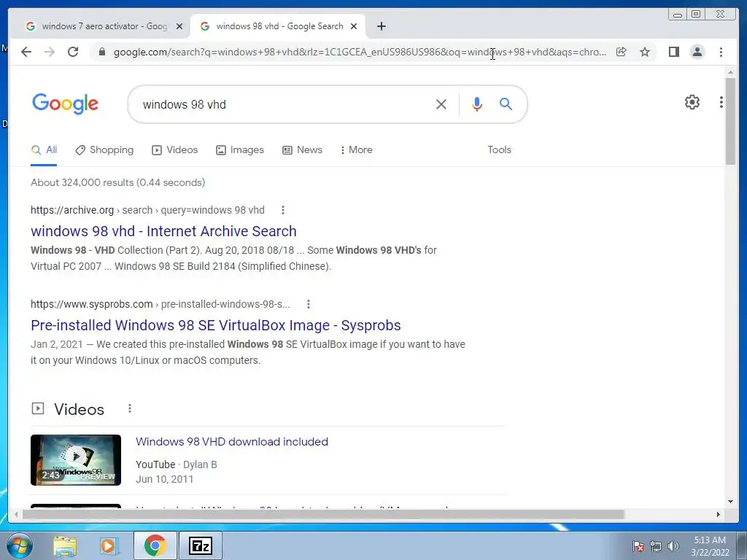Click the 'Videos' section heading
747x560 pixels.
(x=79, y=409)
